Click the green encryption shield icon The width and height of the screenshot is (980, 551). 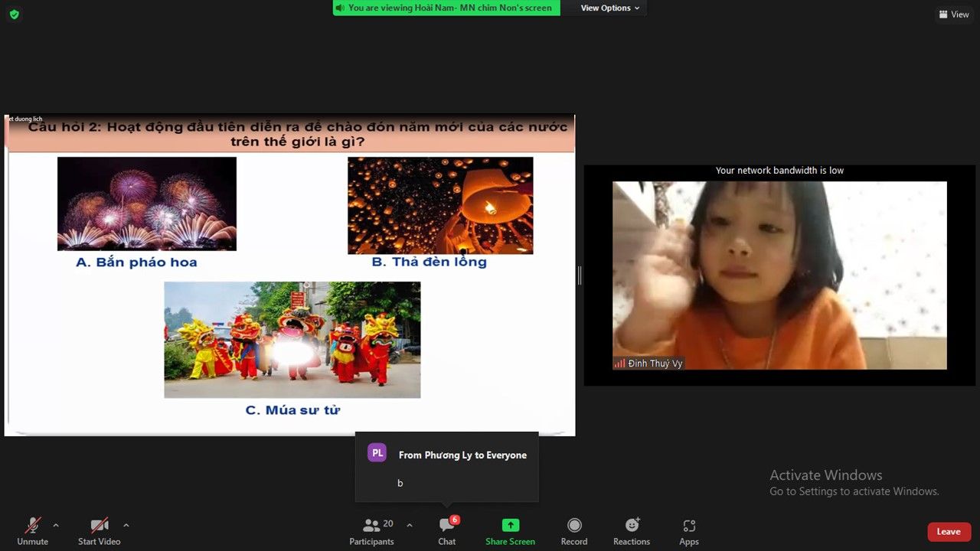[x=14, y=14]
